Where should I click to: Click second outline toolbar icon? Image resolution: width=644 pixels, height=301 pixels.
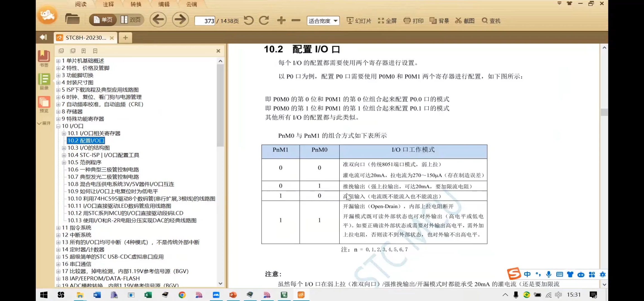tap(72, 51)
